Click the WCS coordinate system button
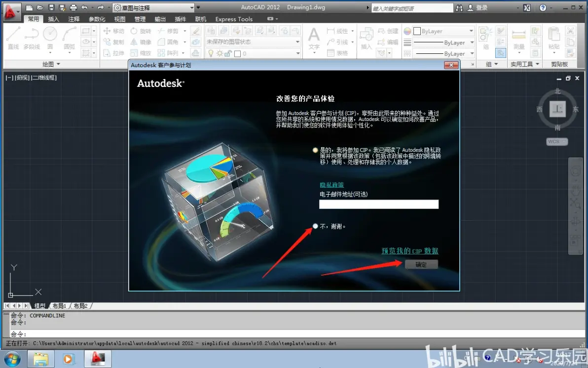Viewport: 588px width, 368px height. pyautogui.click(x=557, y=142)
